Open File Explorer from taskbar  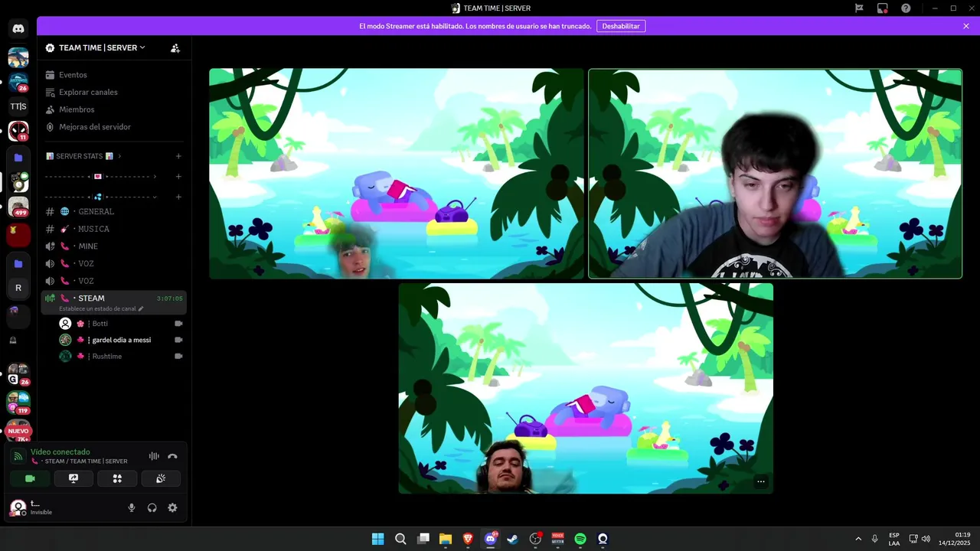click(446, 539)
